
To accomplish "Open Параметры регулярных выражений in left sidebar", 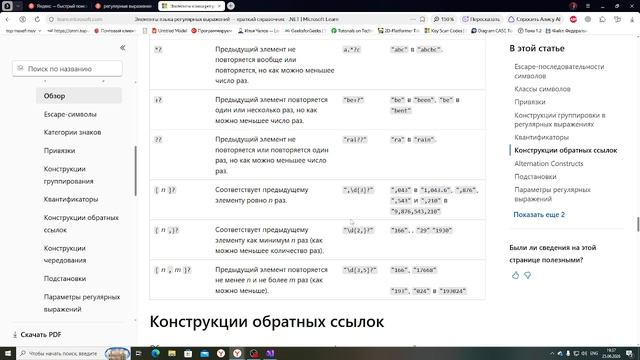I will (82, 303).
